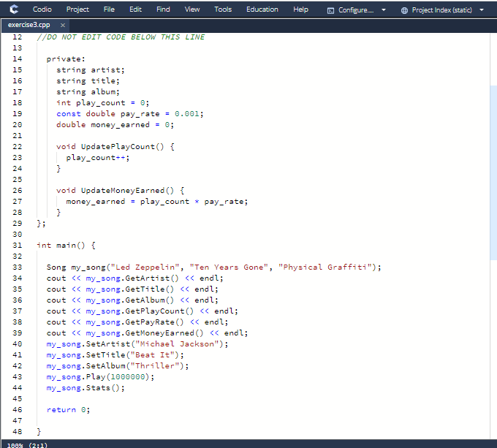Click the GetPayRate() cout line

point(137,322)
